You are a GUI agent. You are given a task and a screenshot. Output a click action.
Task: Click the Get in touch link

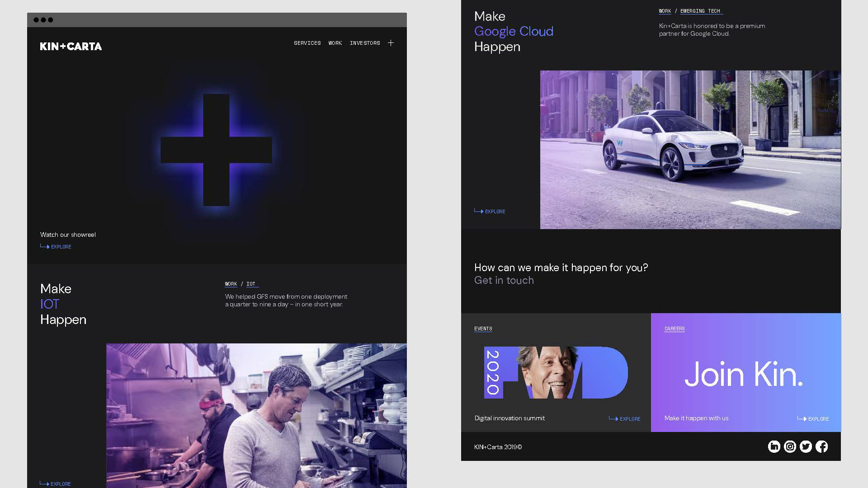coord(504,280)
